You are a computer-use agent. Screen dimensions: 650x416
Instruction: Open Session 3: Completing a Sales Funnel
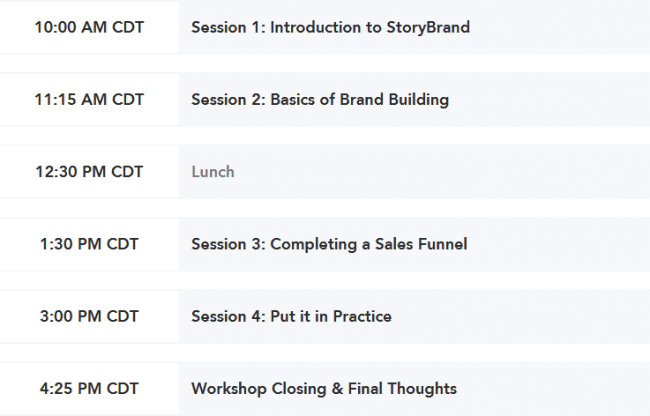coord(329,244)
